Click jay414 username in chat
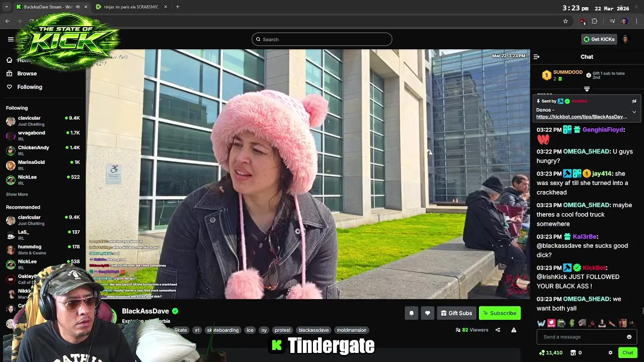The image size is (644, 362). [602, 173]
